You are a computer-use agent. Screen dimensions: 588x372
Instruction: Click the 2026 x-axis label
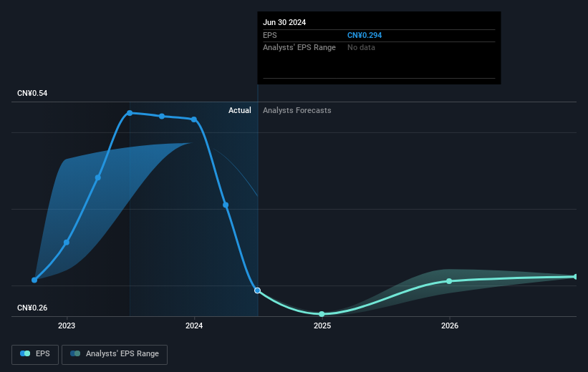[450, 326]
